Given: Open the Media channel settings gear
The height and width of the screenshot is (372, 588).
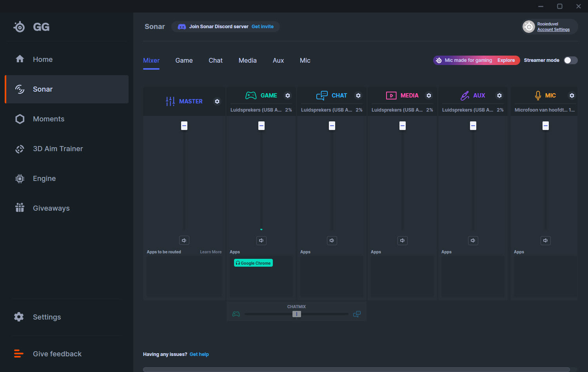Looking at the screenshot, I should pyautogui.click(x=429, y=96).
